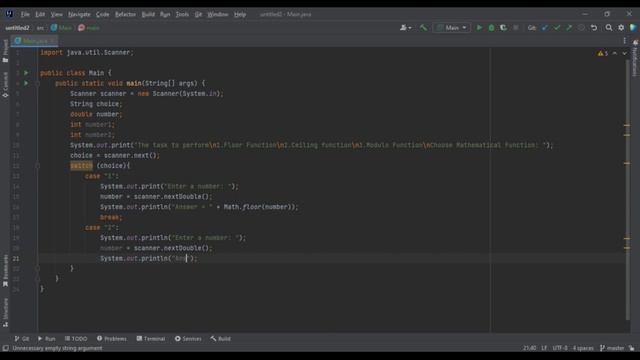Viewport: 640px width, 360px height.
Task: Open the Build menu
Action: coord(148,14)
